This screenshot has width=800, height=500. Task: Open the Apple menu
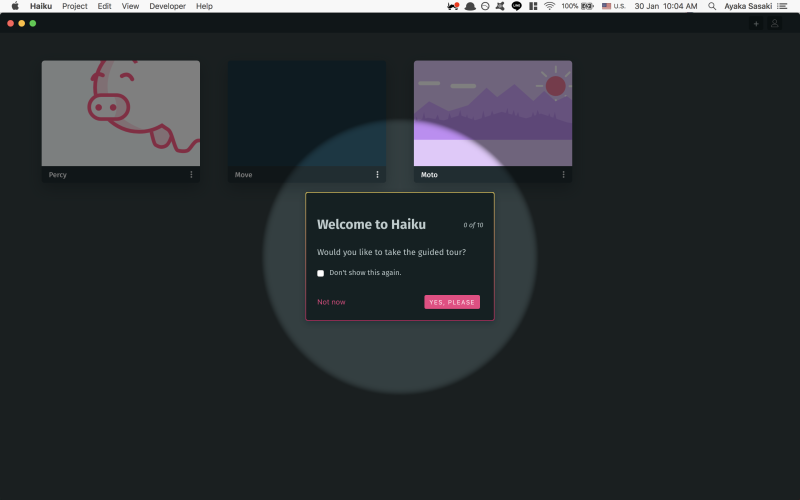[x=15, y=6]
